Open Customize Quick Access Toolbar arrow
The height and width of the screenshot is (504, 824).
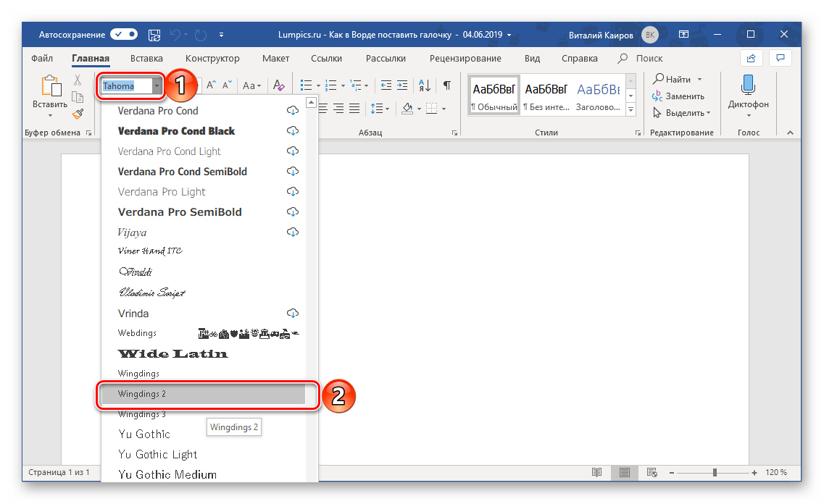pos(221,35)
